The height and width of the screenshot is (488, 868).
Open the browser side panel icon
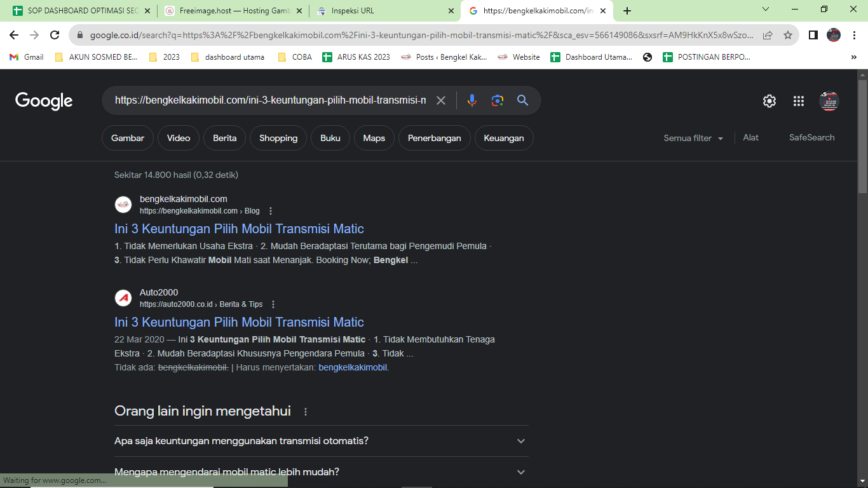pos(813,35)
